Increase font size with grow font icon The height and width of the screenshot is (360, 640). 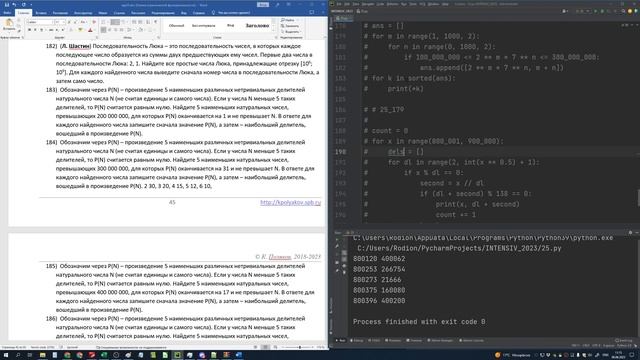(x=69, y=22)
